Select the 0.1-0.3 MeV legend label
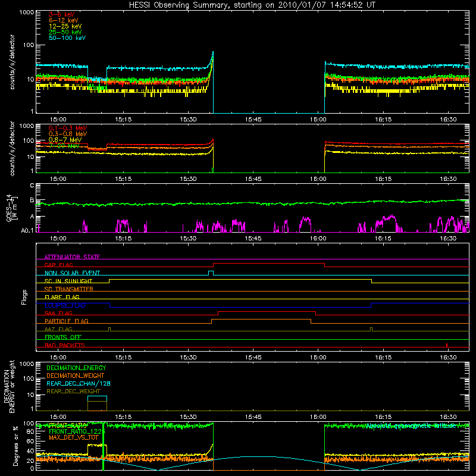The height and width of the screenshot is (476, 476). pyautogui.click(x=68, y=128)
